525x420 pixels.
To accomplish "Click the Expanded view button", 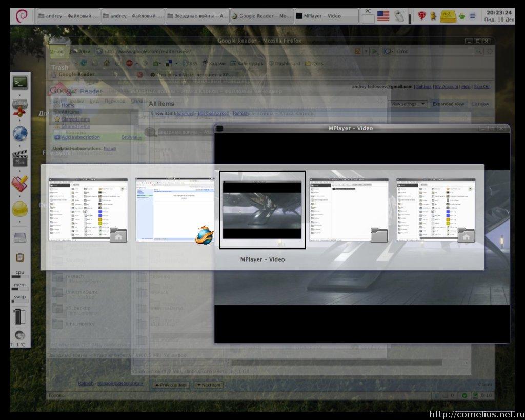I will click(448, 104).
